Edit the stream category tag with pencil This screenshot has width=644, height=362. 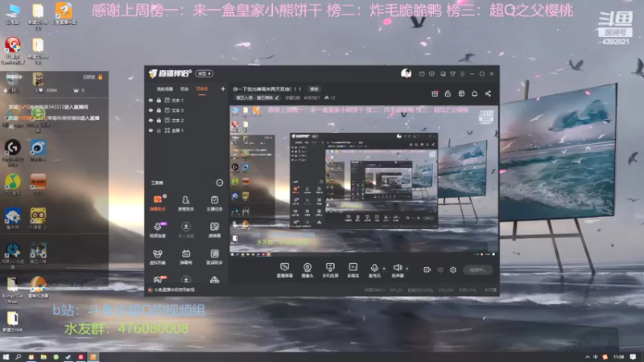click(x=277, y=97)
